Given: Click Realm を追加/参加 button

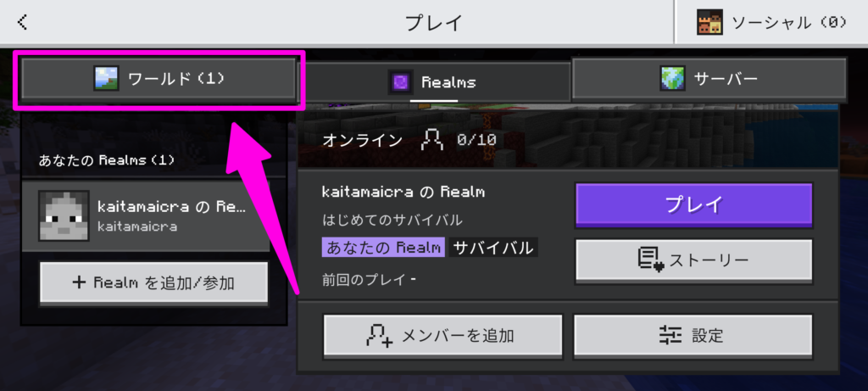Looking at the screenshot, I should tap(154, 283).
